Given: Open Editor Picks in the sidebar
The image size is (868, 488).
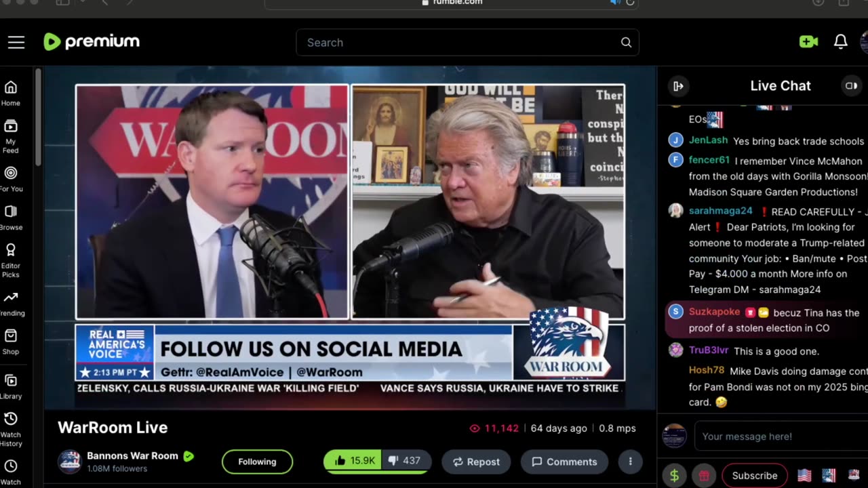Looking at the screenshot, I should 11,261.
